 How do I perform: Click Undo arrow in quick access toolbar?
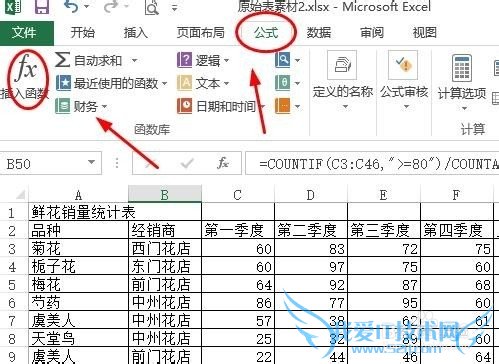coord(71,7)
